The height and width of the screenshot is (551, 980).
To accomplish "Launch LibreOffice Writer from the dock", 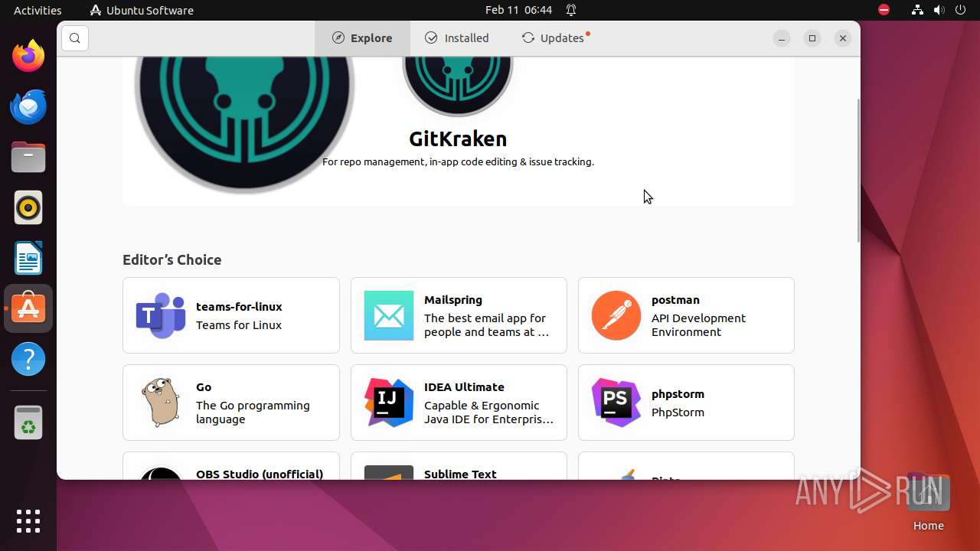I will click(28, 258).
